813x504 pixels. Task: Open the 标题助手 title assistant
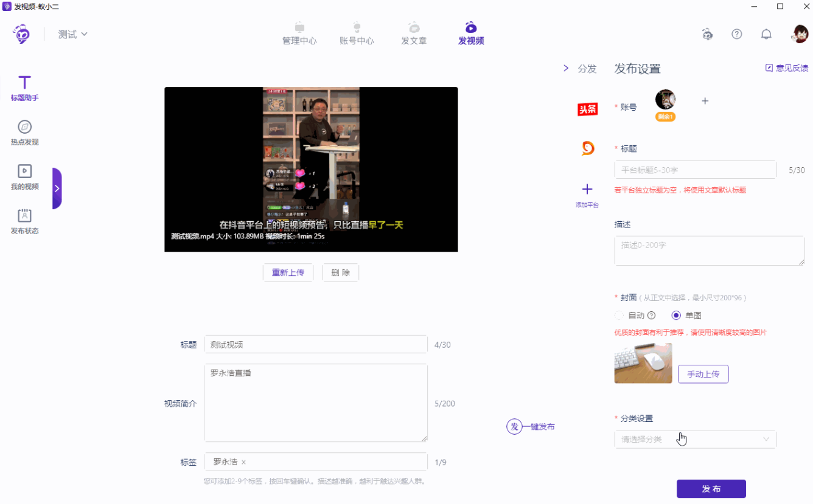tap(24, 88)
